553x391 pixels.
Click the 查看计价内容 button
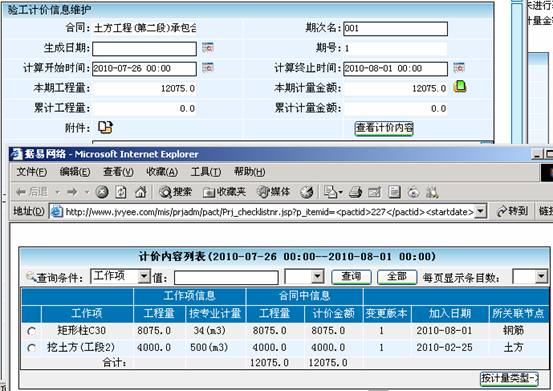(384, 128)
